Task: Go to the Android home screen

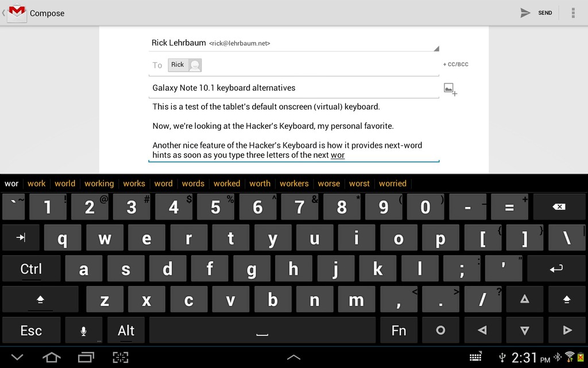Action: pos(51,357)
